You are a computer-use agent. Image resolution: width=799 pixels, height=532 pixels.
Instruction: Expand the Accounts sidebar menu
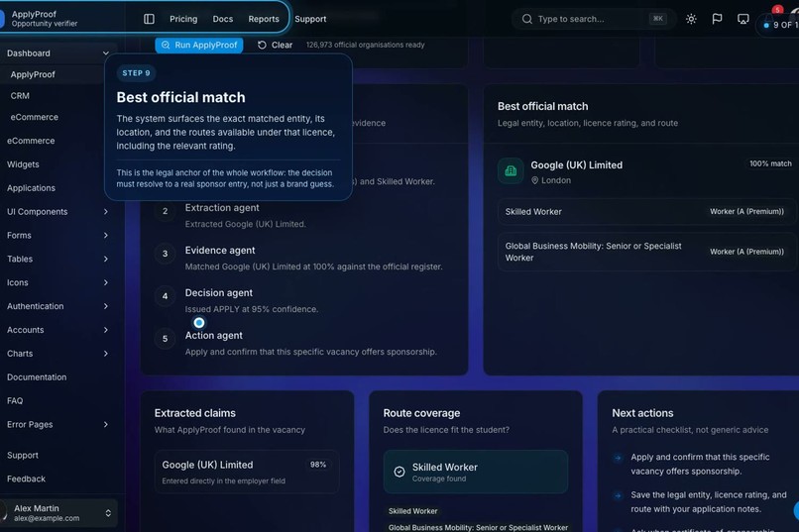pyautogui.click(x=105, y=330)
